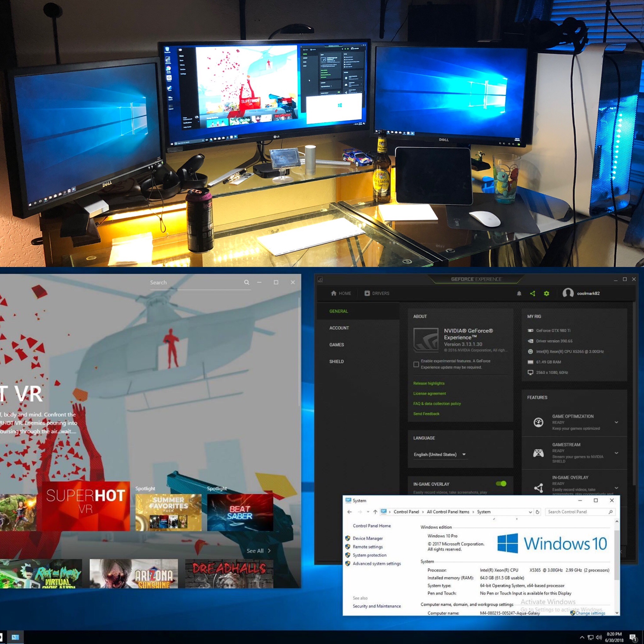Open Device Manager link

point(368,538)
